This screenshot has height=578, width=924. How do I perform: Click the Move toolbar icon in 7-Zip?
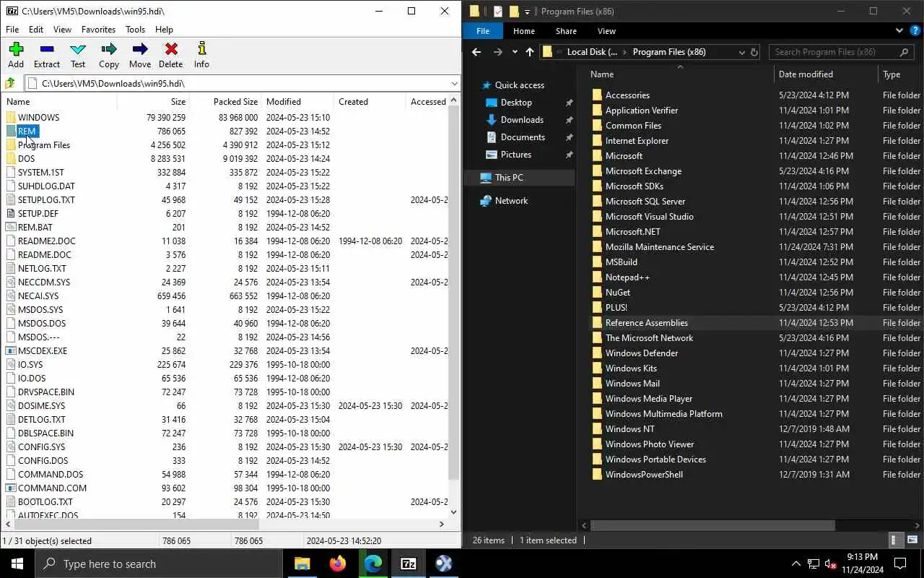pyautogui.click(x=140, y=55)
